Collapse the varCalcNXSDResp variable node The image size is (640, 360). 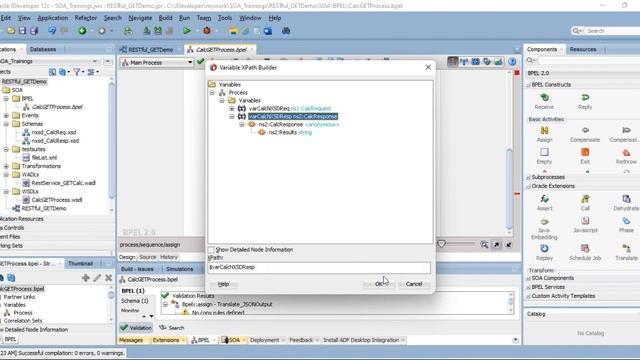coord(231,116)
